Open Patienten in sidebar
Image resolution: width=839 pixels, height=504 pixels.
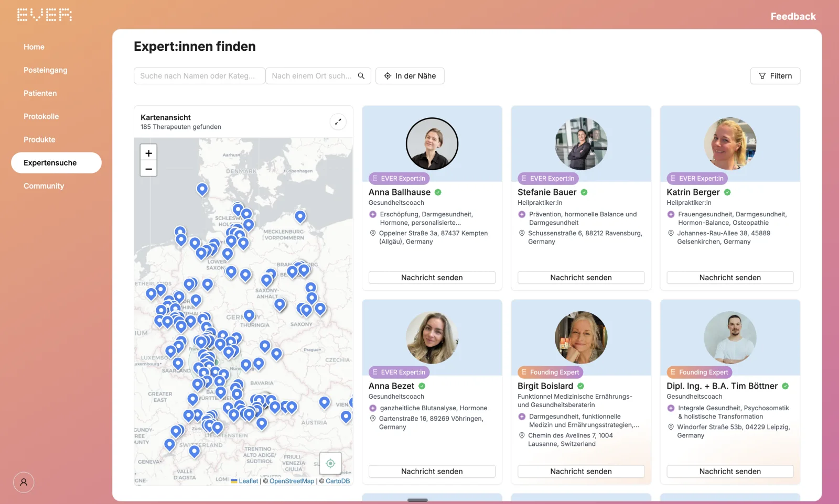click(40, 93)
